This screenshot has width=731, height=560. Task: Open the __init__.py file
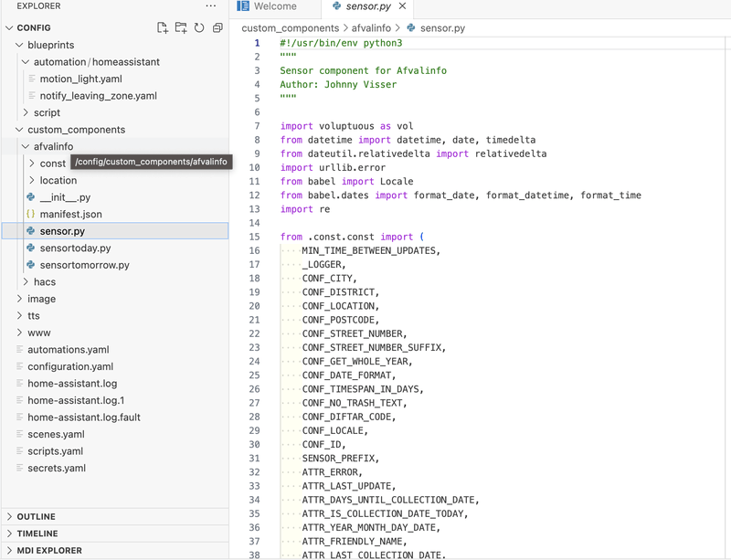coord(65,197)
